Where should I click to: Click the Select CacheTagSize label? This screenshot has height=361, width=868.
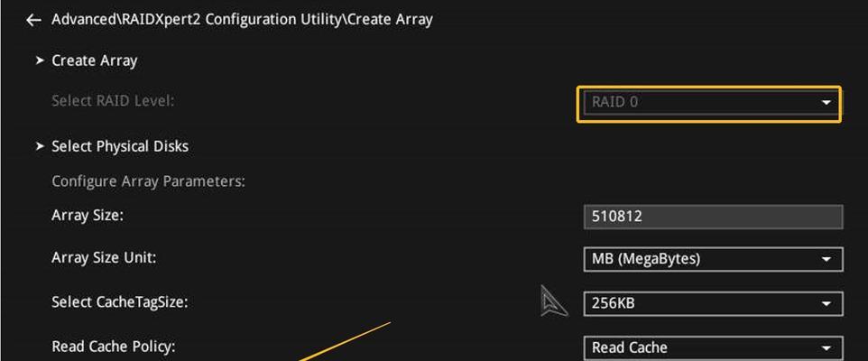[120, 302]
